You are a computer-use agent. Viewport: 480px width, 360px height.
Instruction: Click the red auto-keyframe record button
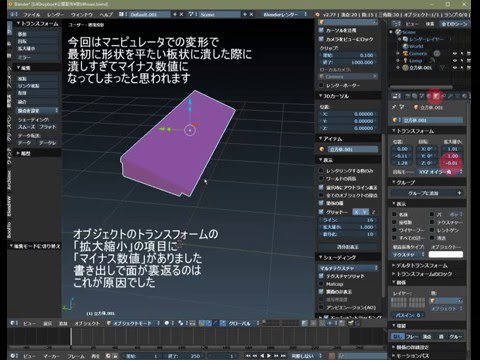(332, 356)
